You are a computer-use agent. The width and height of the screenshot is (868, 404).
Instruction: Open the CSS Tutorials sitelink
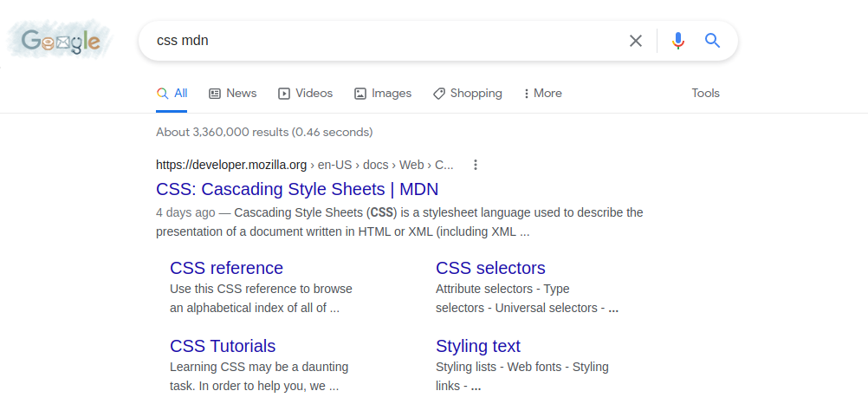click(x=223, y=346)
